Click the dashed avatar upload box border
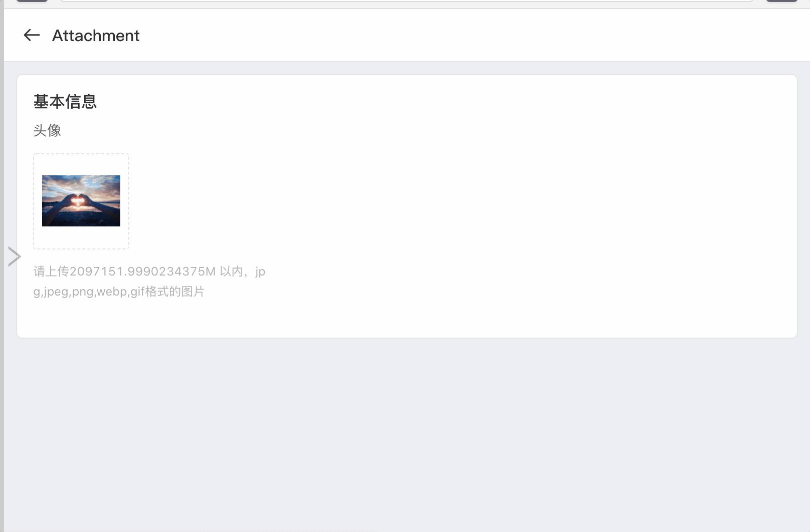The height and width of the screenshot is (532, 810). click(81, 154)
